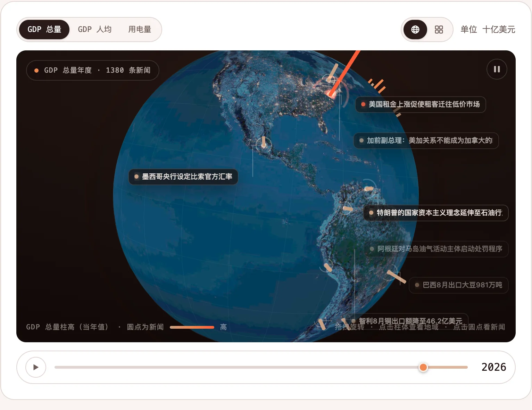The height and width of the screenshot is (410, 532).
Task: Open news 美国租金上涨促使租客迁往低价市场
Action: 421,105
